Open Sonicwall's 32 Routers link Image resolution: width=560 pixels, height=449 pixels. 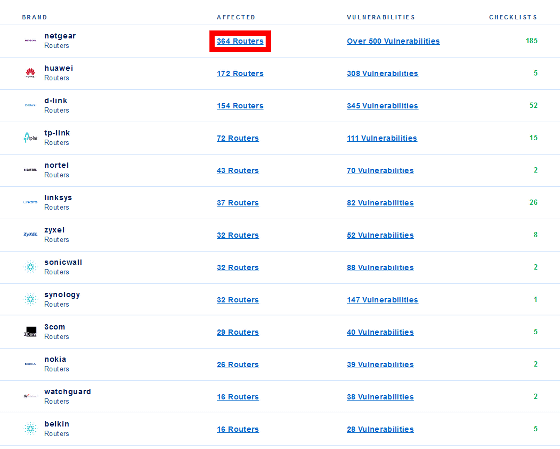[238, 268]
